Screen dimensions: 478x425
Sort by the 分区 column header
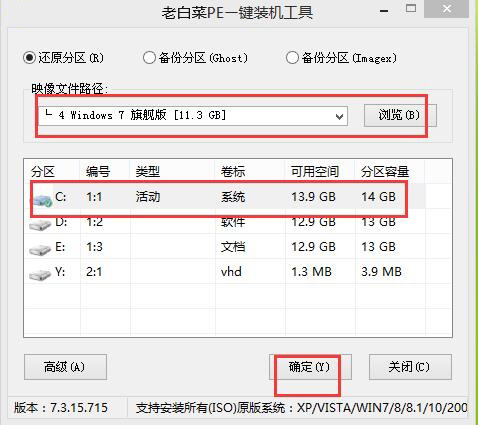[x=43, y=172]
